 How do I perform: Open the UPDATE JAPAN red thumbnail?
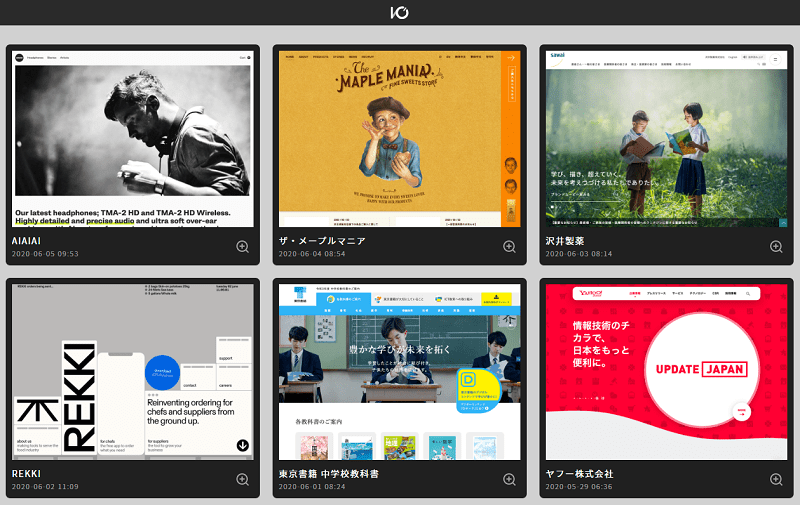pos(666,372)
